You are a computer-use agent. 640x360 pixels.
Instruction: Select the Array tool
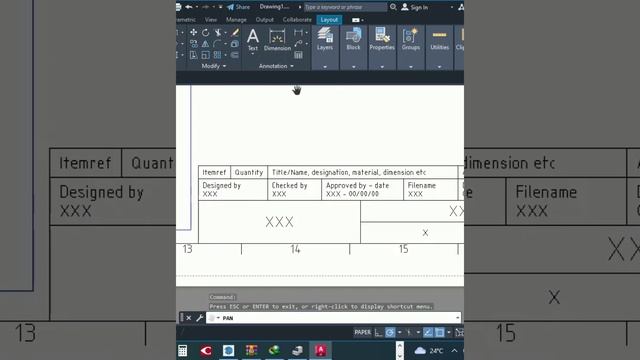click(217, 55)
